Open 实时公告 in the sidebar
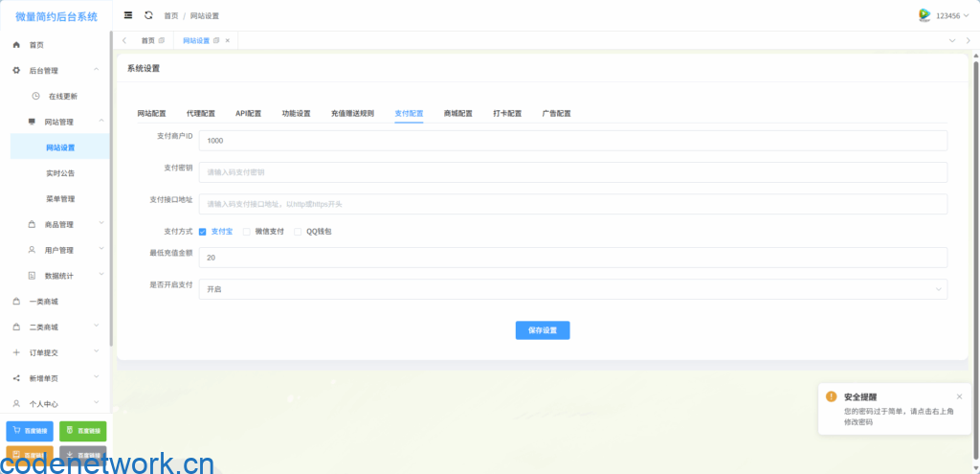Viewport: 980px width, 474px height. point(59,173)
